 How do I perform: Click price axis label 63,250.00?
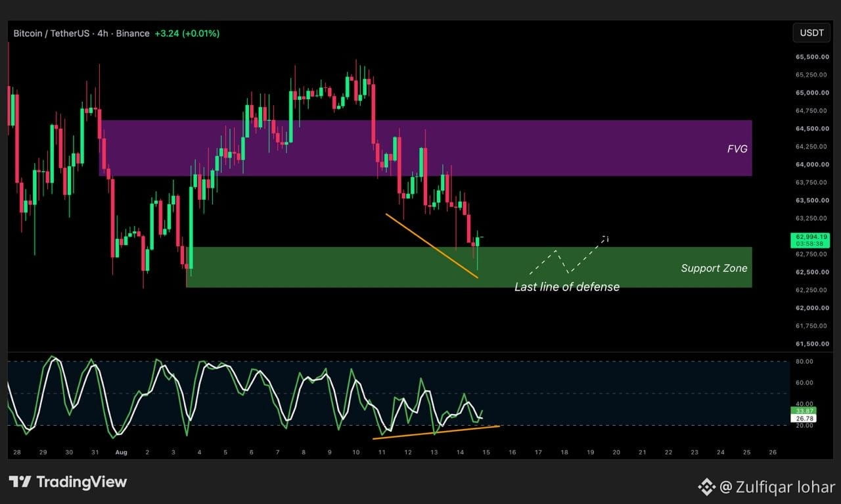[x=811, y=218]
